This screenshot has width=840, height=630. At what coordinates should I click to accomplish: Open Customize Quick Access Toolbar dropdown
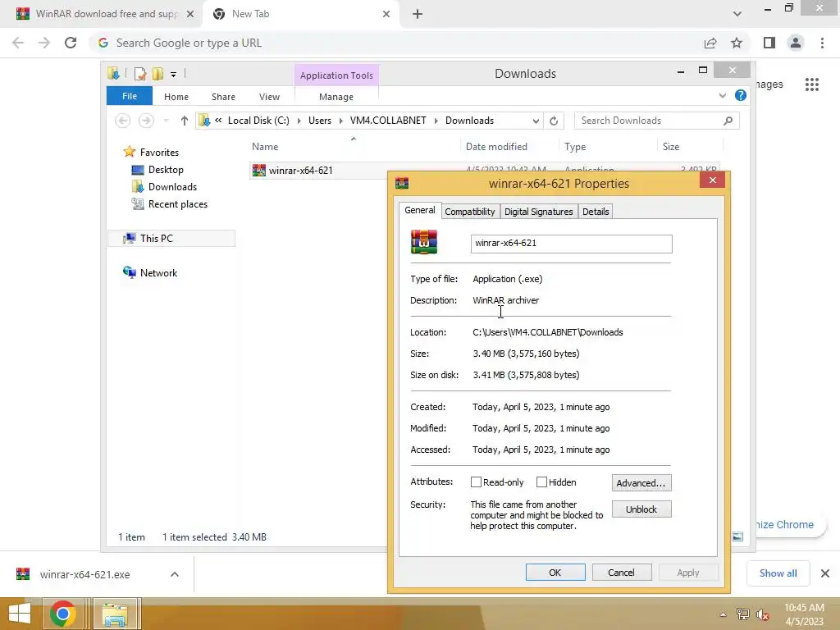pos(173,75)
